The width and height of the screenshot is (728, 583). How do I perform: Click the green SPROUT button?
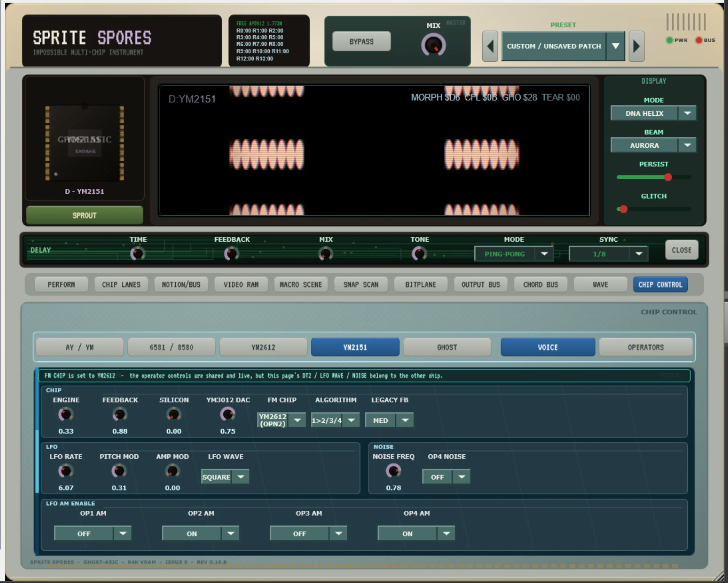[84, 215]
